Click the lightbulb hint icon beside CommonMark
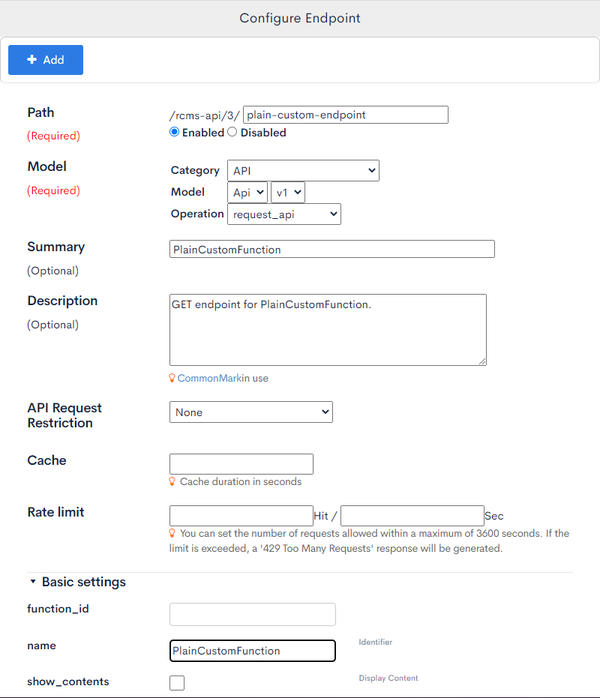 pyautogui.click(x=172, y=378)
